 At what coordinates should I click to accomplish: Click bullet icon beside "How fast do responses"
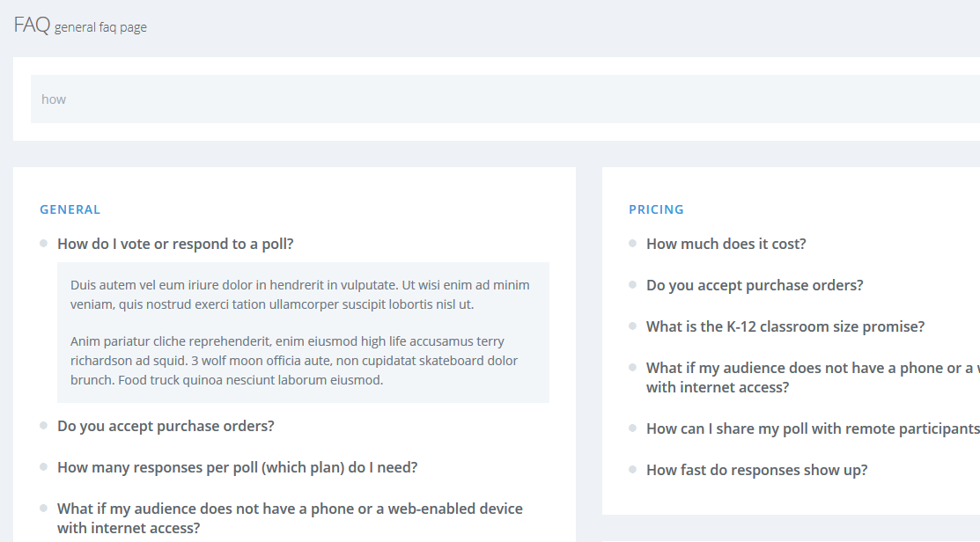click(632, 470)
